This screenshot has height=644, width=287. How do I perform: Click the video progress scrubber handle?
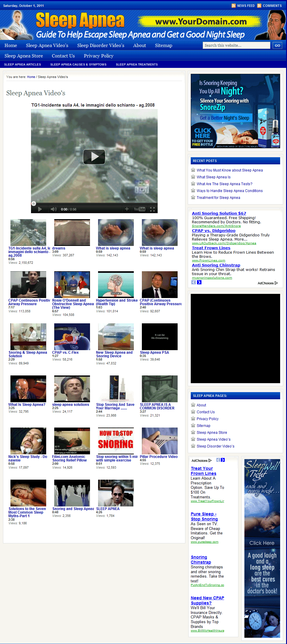click(34, 204)
